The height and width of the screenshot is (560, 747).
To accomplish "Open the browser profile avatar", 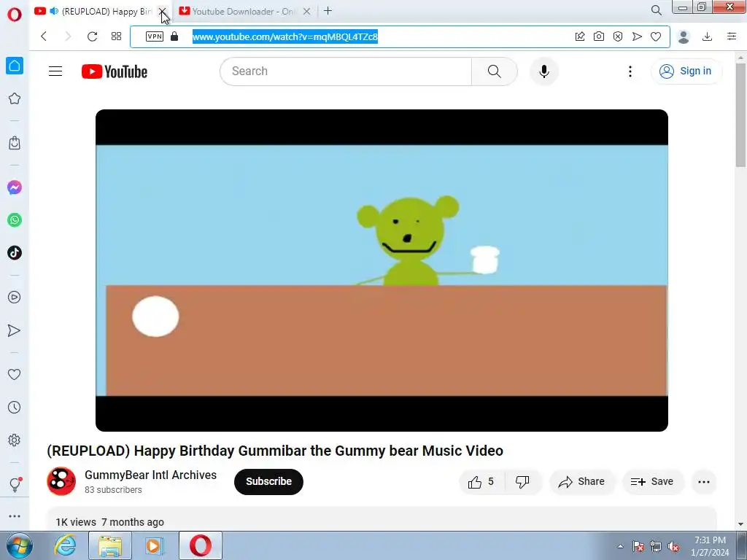I will tap(684, 36).
